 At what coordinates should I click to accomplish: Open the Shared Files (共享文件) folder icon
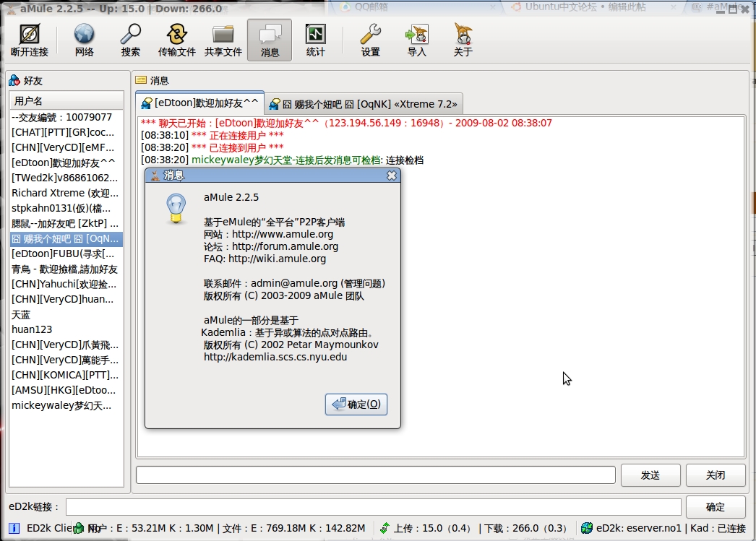tap(223, 40)
